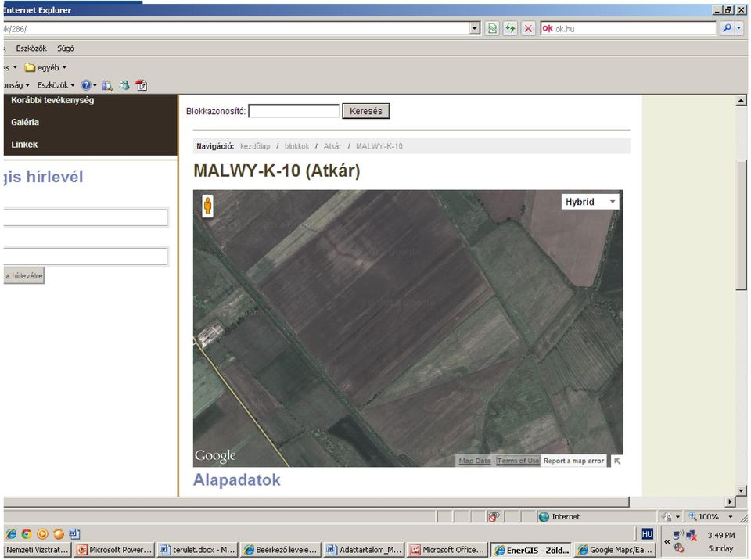
Task: Switch to Google Maps/Earth taskbar window
Action: 615,550
